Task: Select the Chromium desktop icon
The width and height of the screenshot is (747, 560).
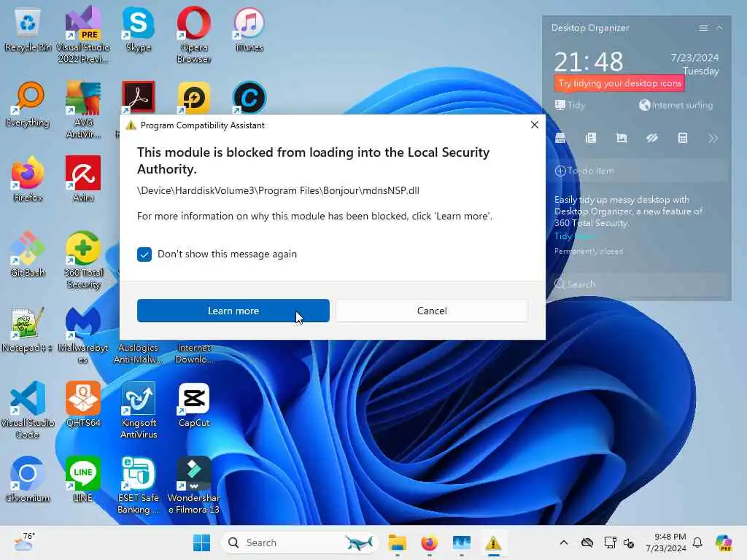Action: coord(28,480)
